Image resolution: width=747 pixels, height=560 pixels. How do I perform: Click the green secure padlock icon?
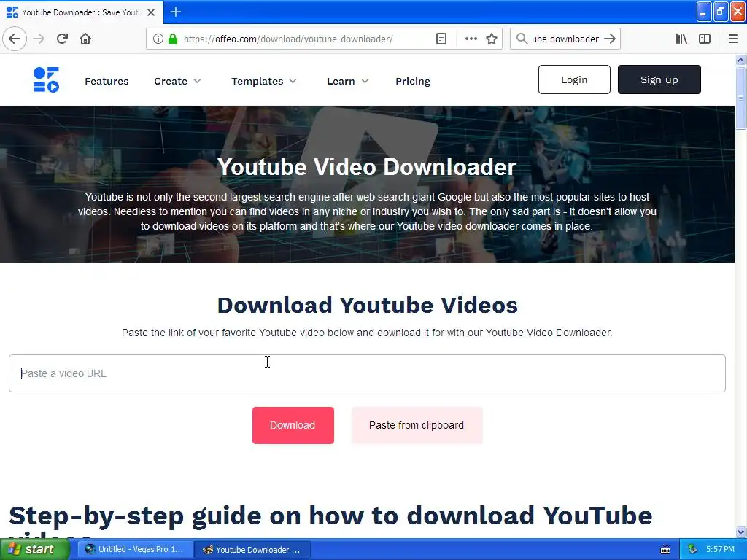click(x=173, y=39)
